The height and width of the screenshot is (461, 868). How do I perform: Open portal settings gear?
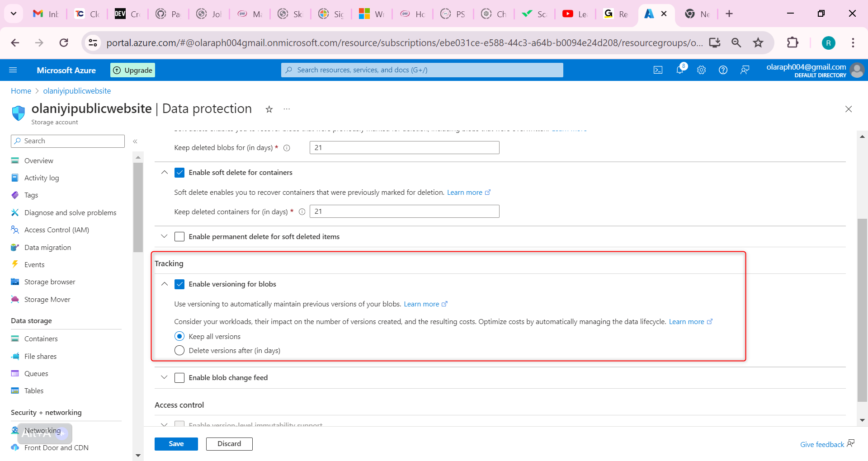click(701, 70)
